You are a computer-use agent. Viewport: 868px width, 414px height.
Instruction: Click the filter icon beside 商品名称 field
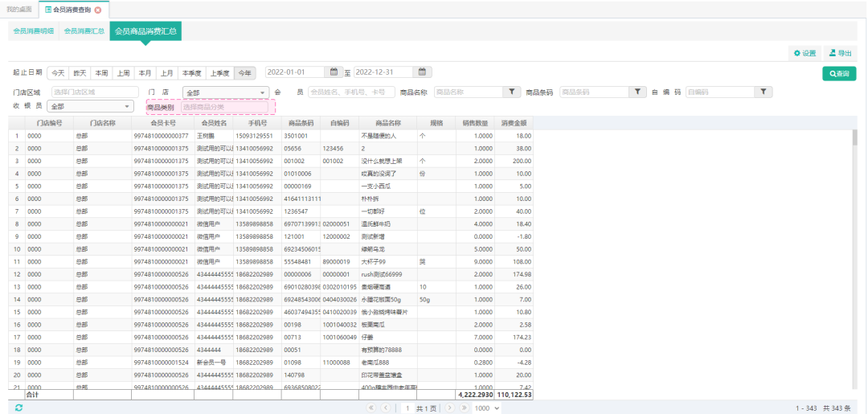tap(511, 92)
